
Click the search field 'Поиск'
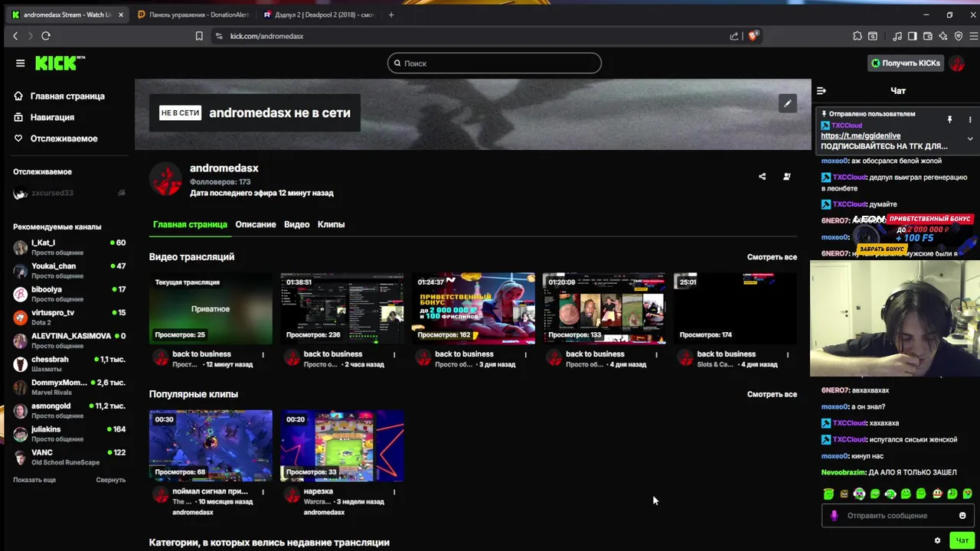coord(495,64)
